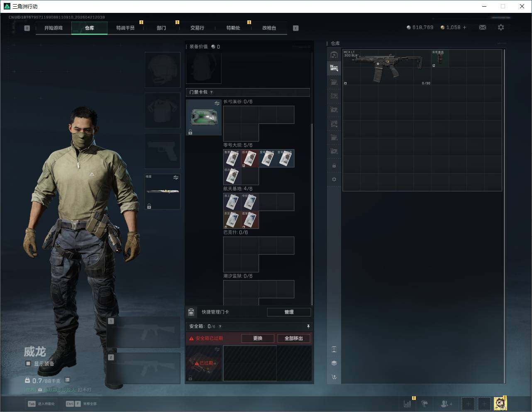This screenshot has width=532, height=412.
Task: Click the empty helmet equipment slot
Action: click(163, 70)
